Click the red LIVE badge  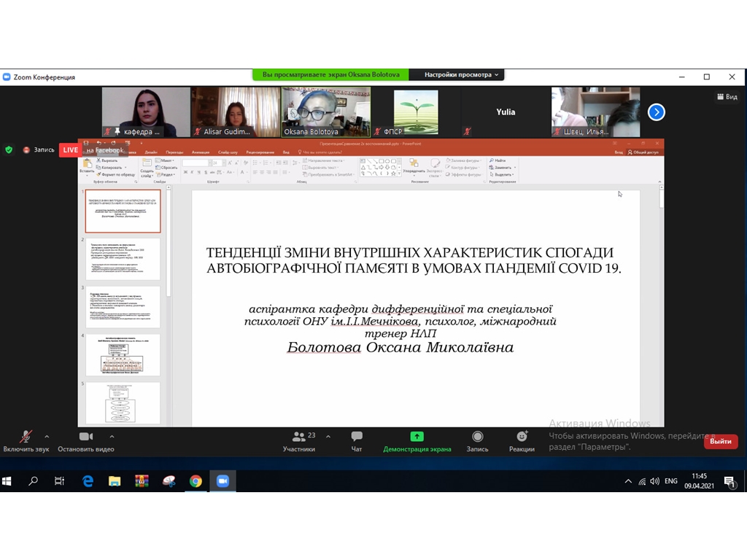tap(70, 150)
